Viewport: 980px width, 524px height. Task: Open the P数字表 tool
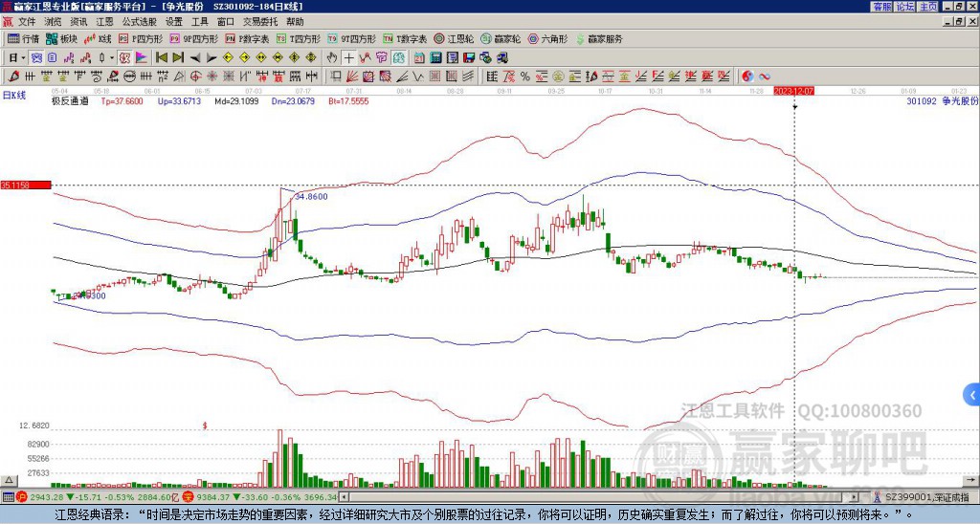(247, 38)
